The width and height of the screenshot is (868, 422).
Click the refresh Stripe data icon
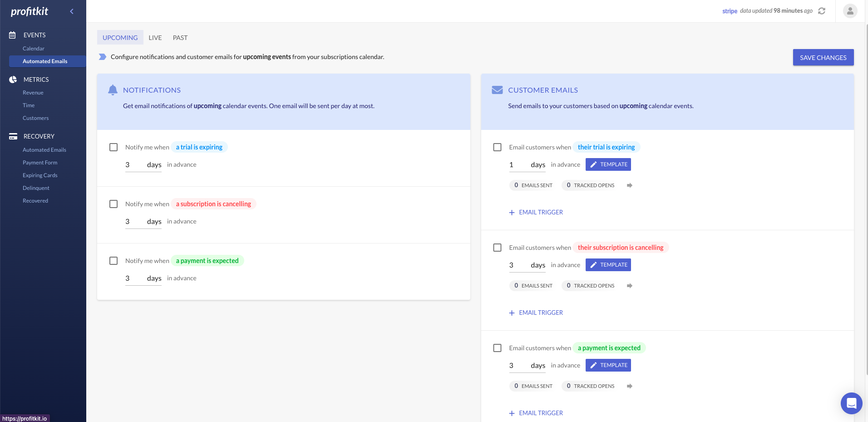tap(822, 11)
